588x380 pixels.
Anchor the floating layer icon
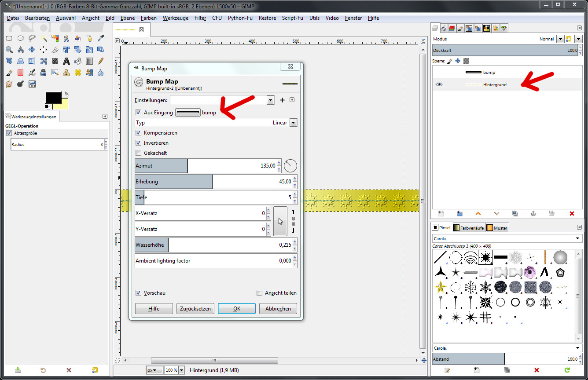[x=533, y=214]
